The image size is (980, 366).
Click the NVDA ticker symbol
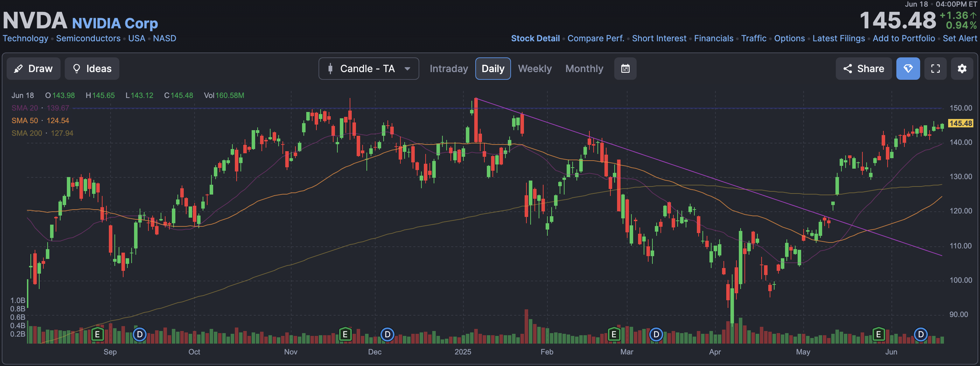pyautogui.click(x=35, y=21)
